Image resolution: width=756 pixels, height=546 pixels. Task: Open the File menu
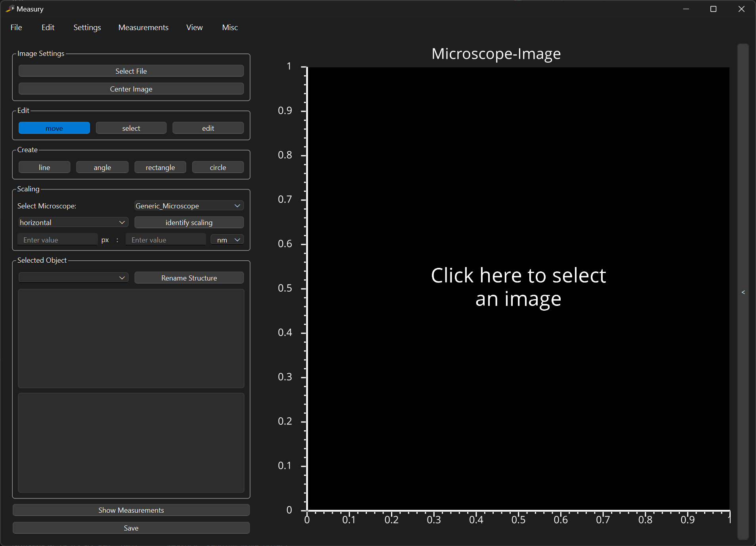click(16, 27)
